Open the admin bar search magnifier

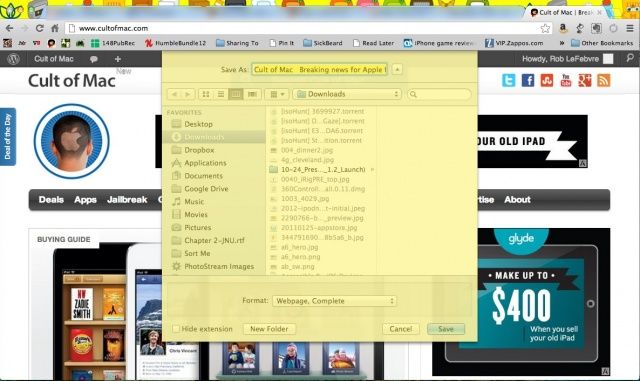tap(630, 58)
